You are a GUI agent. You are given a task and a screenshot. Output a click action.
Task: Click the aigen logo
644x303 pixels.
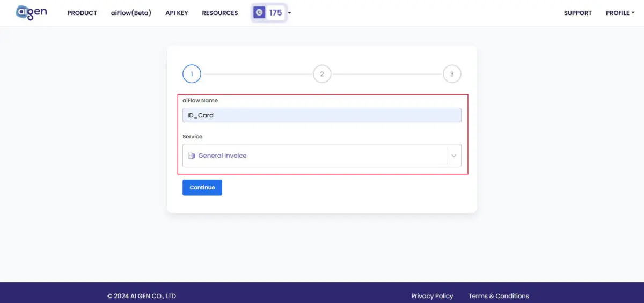(31, 12)
